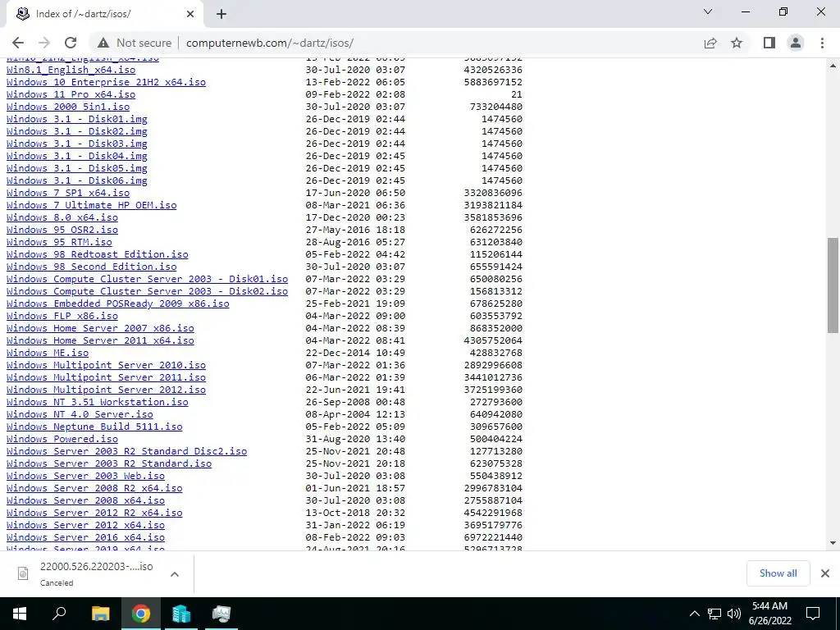Image resolution: width=840 pixels, height=630 pixels.
Task: Download Windows FLP x86.iso
Action: click(62, 316)
